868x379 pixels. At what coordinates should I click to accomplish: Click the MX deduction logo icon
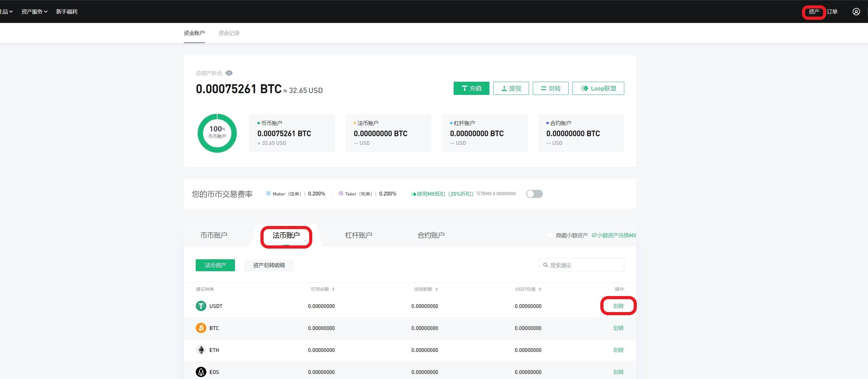pos(413,194)
